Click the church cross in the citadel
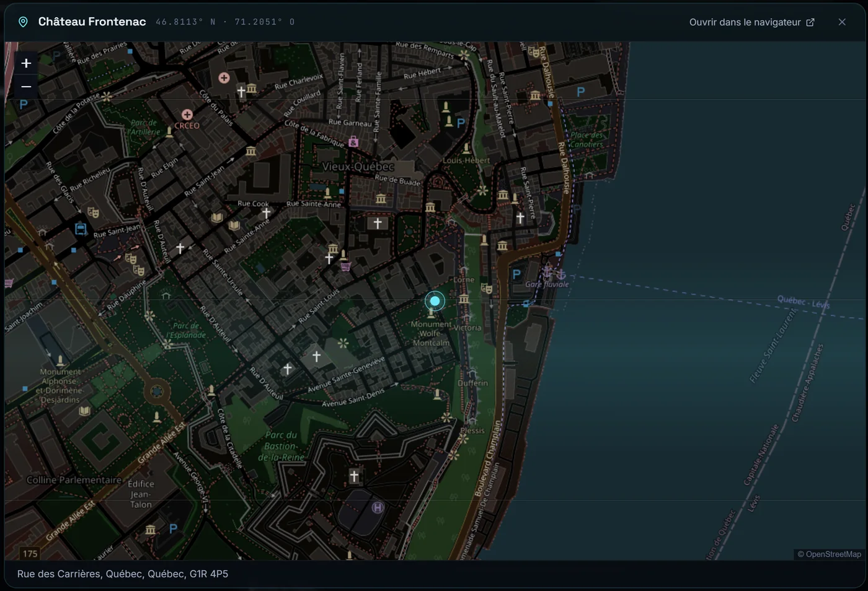The image size is (868, 591). 354,476
